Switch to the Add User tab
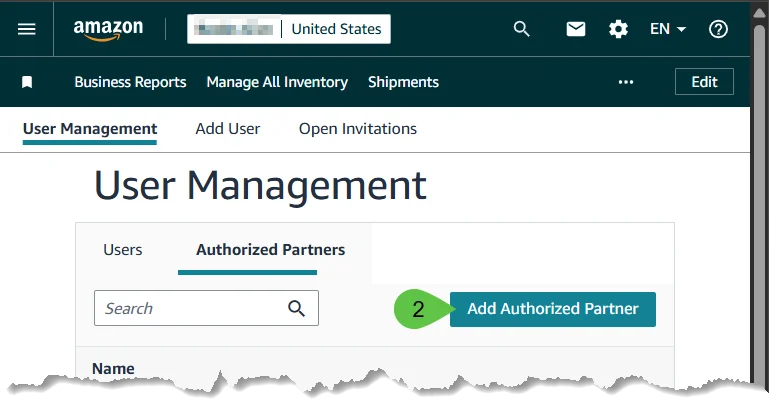The width and height of the screenshot is (769, 400). pyautogui.click(x=228, y=129)
